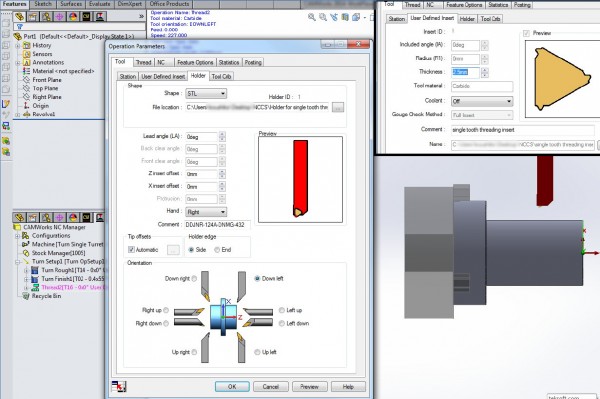Screen dimensions: 600x399
Task: Toggle the Automatic tip offsets checkbox
Action: (131, 250)
